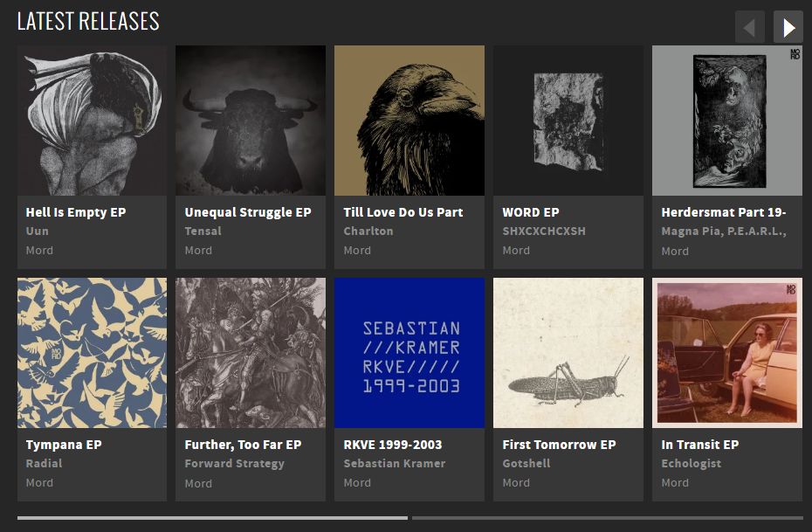Viewport: 812px width, 532px height.
Task: Click the WORD EP title link
Action: [531, 212]
